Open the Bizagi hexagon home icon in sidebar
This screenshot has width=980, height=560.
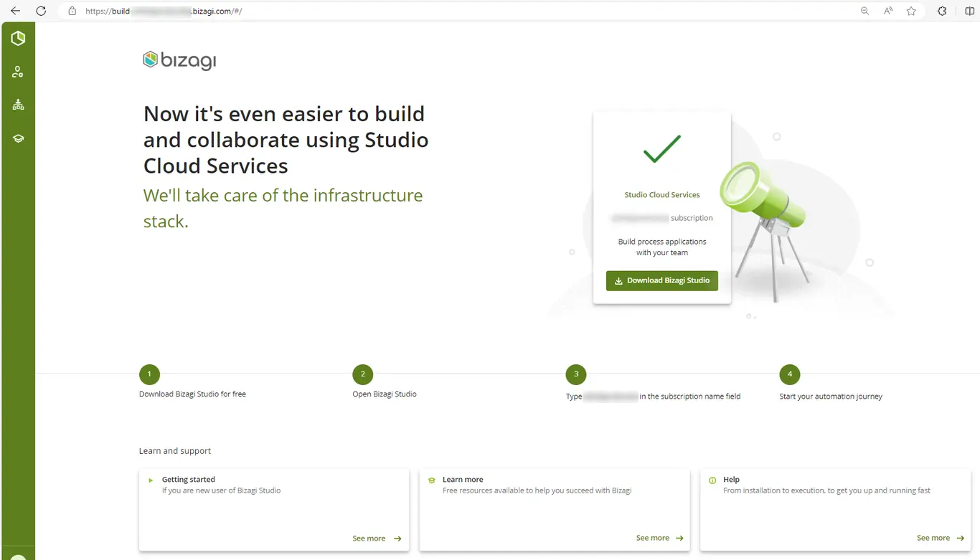18,39
